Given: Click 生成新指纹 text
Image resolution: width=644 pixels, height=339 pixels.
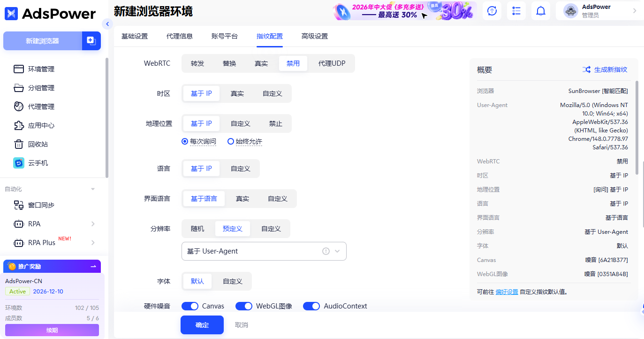Looking at the screenshot, I should [x=611, y=69].
